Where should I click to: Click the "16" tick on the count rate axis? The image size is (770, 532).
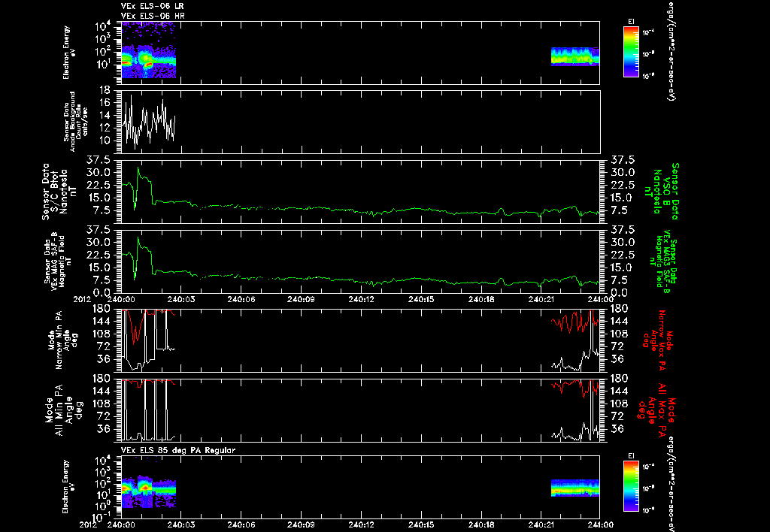click(104, 103)
